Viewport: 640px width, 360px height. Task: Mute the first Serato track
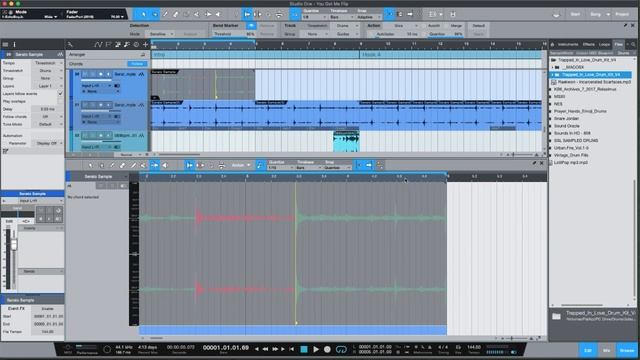tap(85, 74)
